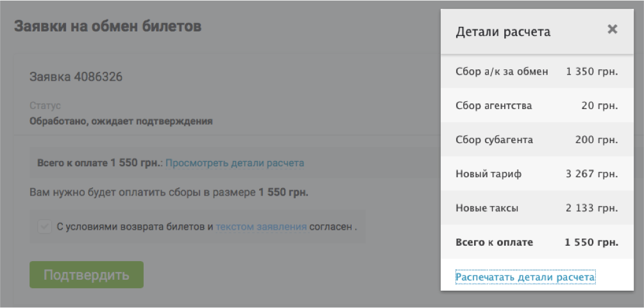
Task: Click the 3 267 грн. tariff amount
Action: click(x=591, y=174)
